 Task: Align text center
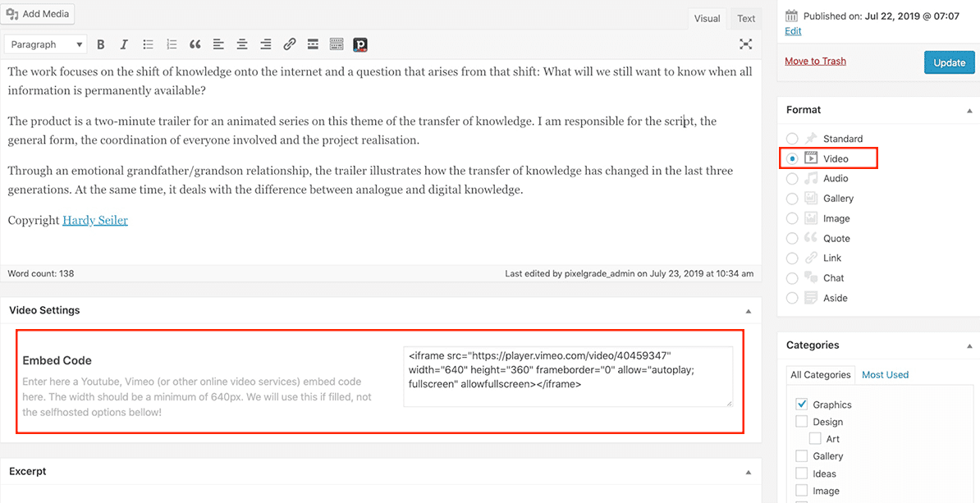[242, 44]
